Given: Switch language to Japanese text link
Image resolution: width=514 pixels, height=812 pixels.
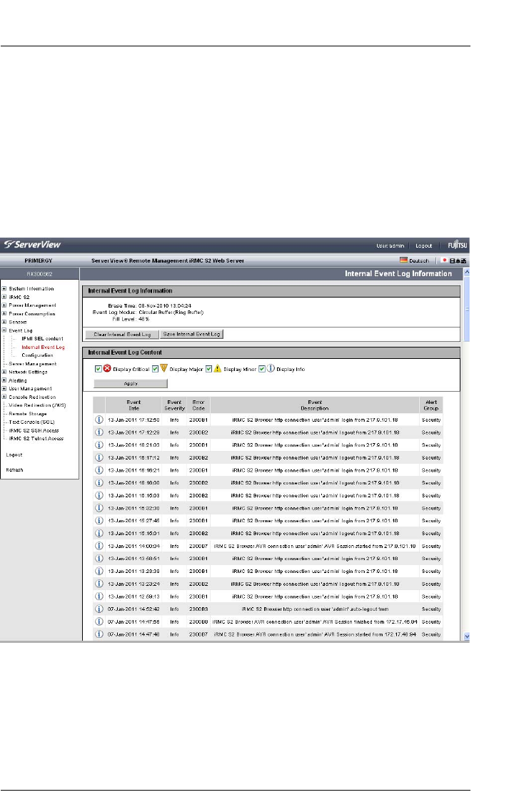Looking at the screenshot, I should pyautogui.click(x=458, y=260).
